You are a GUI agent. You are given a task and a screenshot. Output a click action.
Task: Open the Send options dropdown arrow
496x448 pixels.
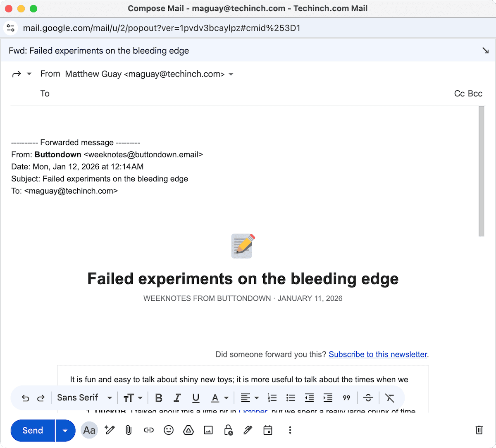[x=65, y=430]
